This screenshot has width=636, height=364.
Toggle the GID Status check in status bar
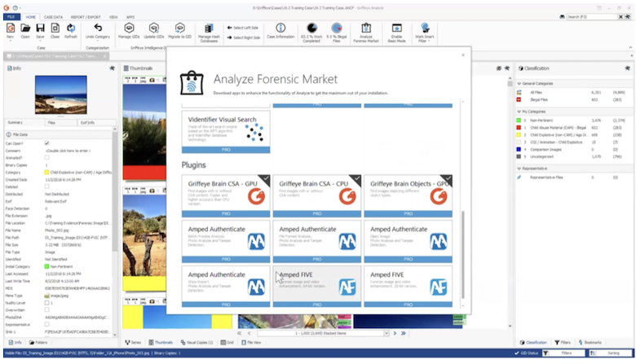[517, 353]
